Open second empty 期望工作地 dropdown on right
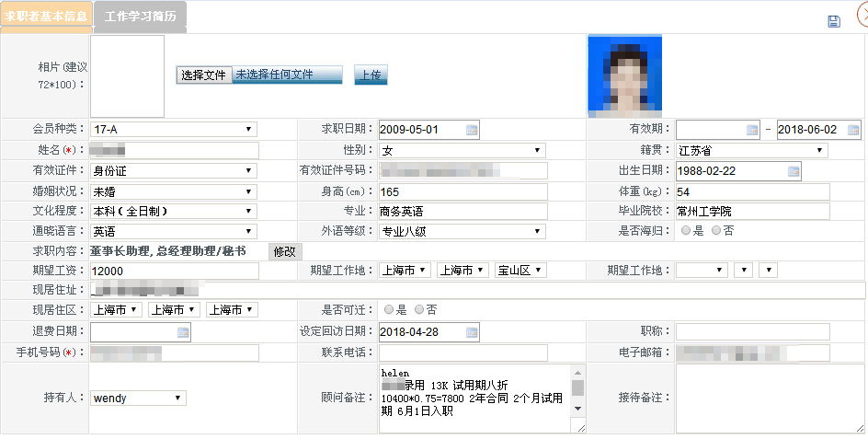The height and width of the screenshot is (439, 868). [744, 271]
